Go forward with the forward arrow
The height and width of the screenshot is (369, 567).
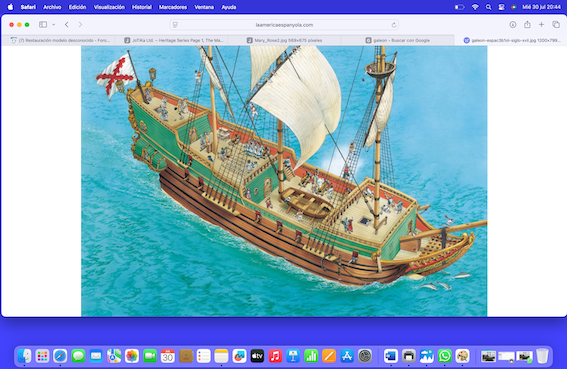coord(80,25)
